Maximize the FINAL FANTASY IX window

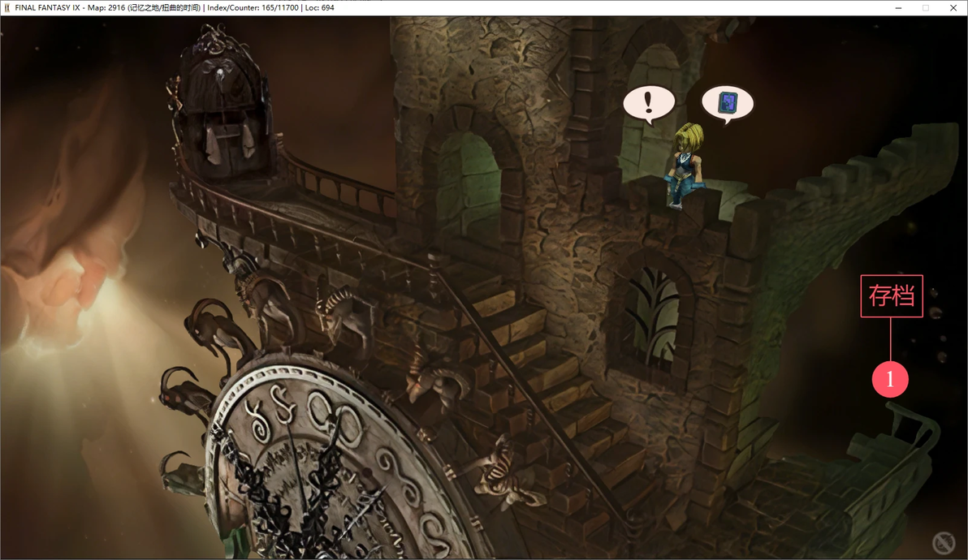[x=926, y=7]
